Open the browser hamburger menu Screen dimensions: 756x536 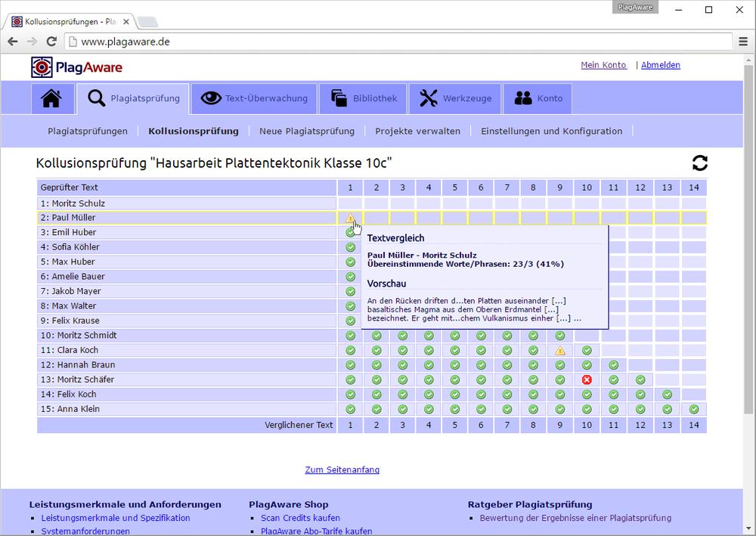click(x=743, y=42)
